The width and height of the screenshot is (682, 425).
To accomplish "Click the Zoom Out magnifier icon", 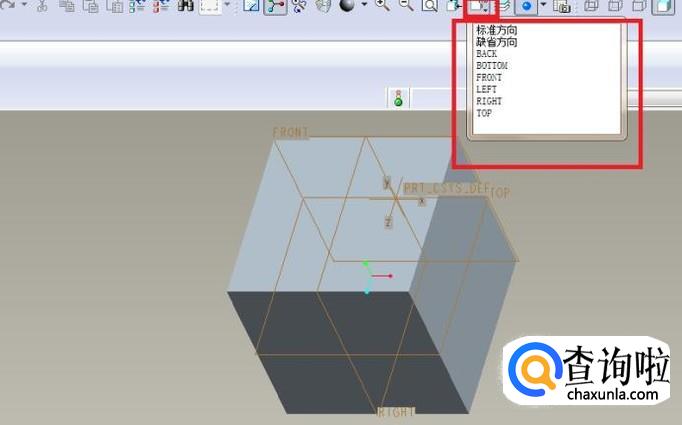I will click(x=406, y=5).
